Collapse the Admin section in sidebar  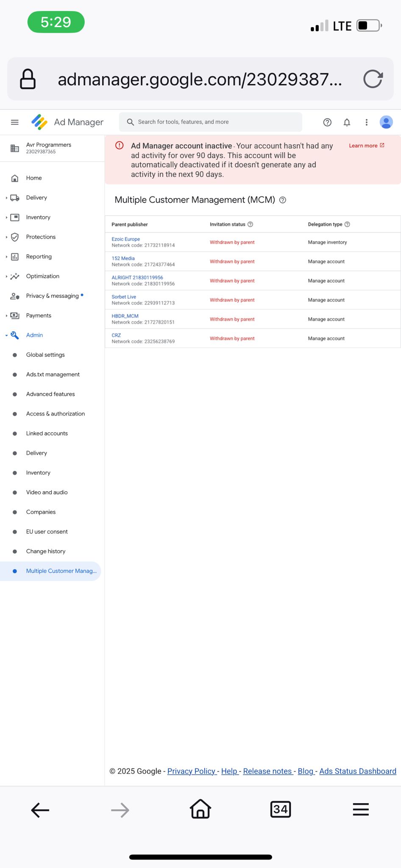pos(7,335)
